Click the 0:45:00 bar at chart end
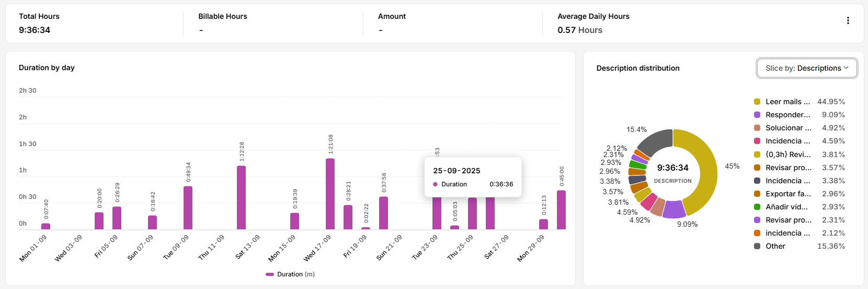Viewport: 868px width, 289px height. coord(561,210)
